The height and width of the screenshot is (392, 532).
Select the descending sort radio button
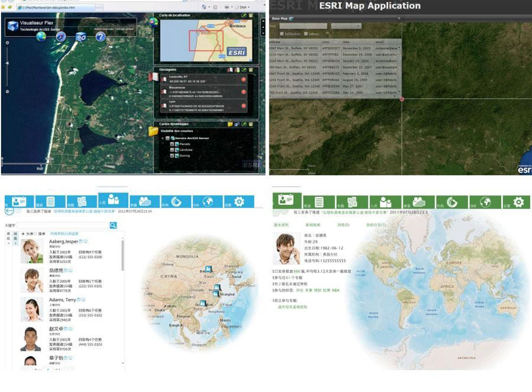35,234
